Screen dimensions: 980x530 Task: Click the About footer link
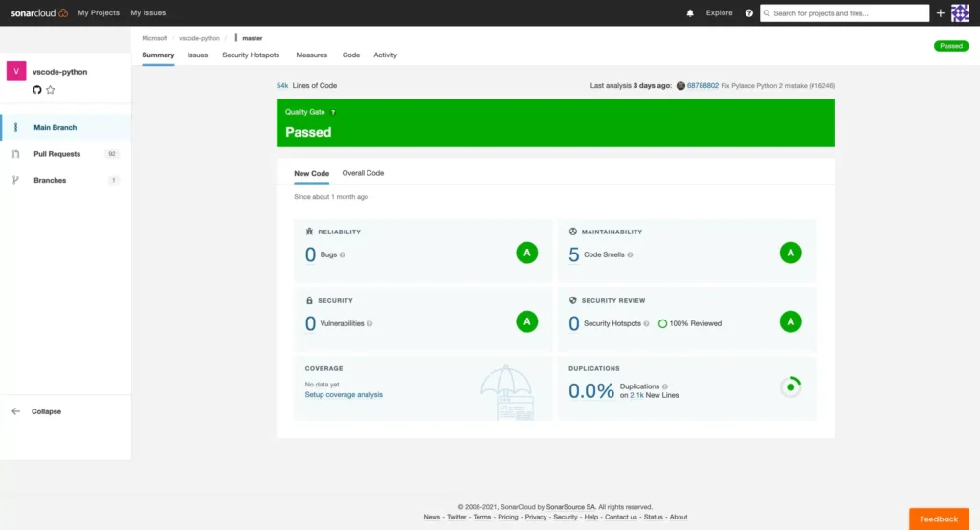pyautogui.click(x=679, y=518)
